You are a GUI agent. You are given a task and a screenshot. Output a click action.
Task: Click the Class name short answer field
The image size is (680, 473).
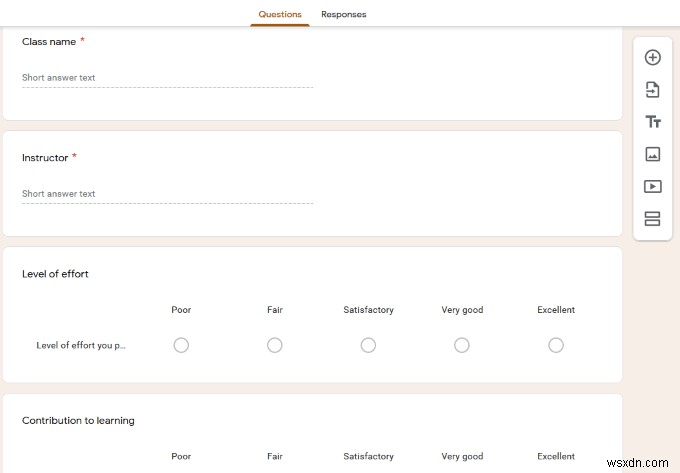167,78
